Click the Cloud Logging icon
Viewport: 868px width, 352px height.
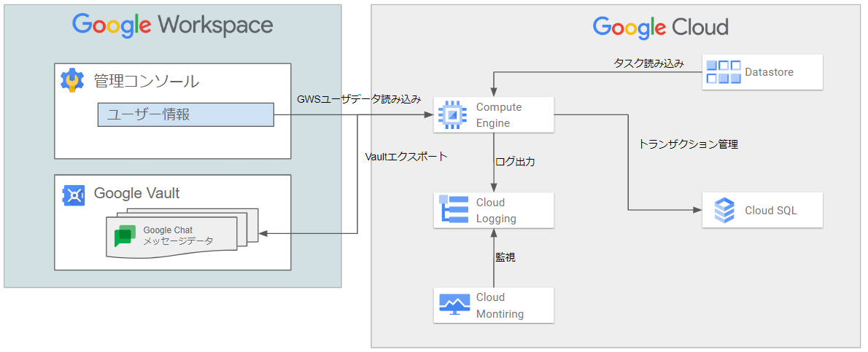(x=452, y=211)
